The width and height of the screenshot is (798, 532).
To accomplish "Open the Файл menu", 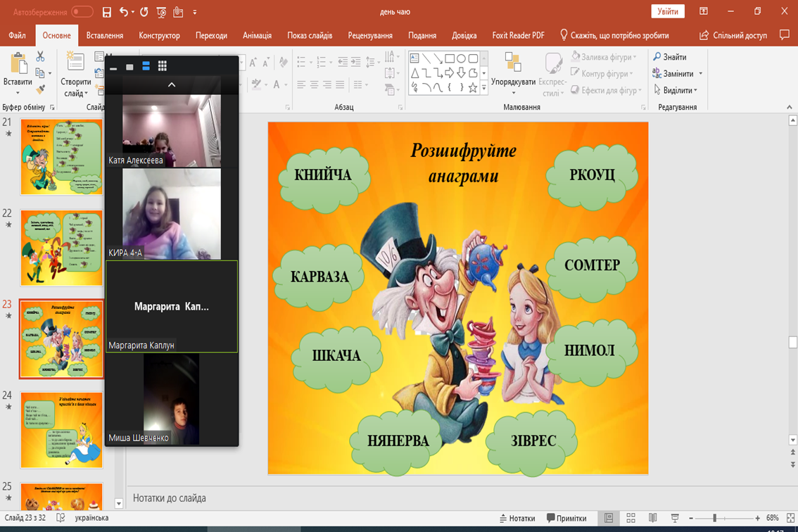I will click(17, 35).
